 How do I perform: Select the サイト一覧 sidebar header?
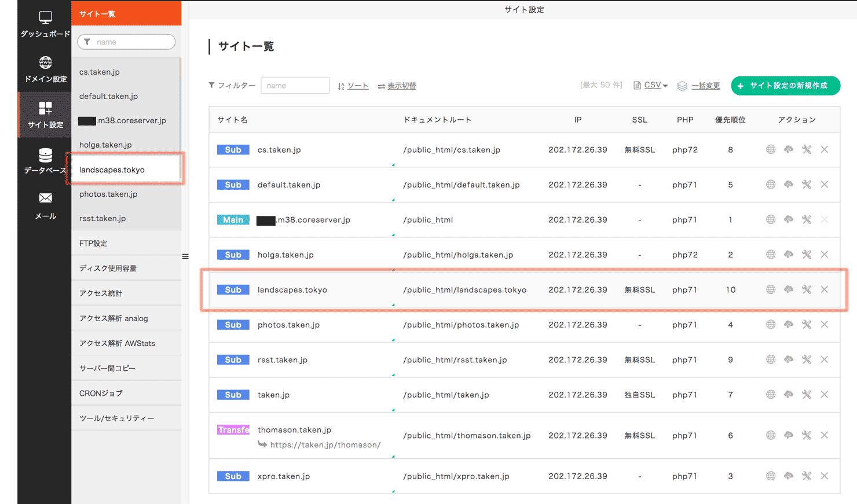[x=126, y=13]
